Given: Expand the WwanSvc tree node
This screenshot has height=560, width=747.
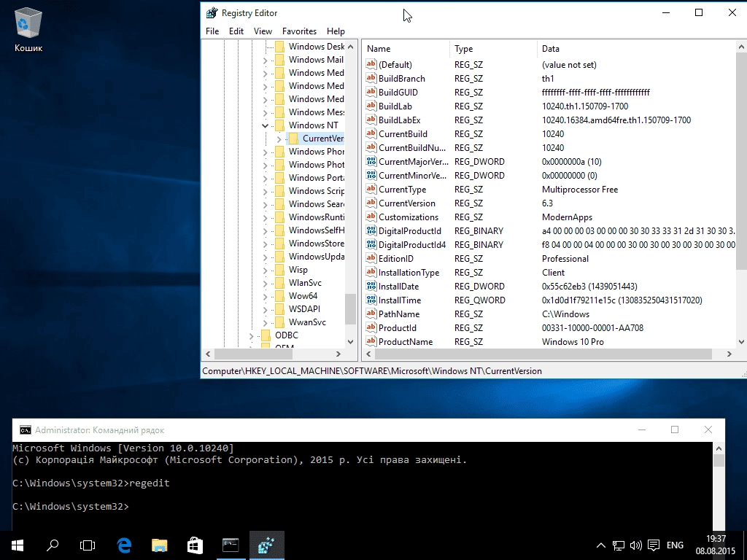Looking at the screenshot, I should coord(266,322).
